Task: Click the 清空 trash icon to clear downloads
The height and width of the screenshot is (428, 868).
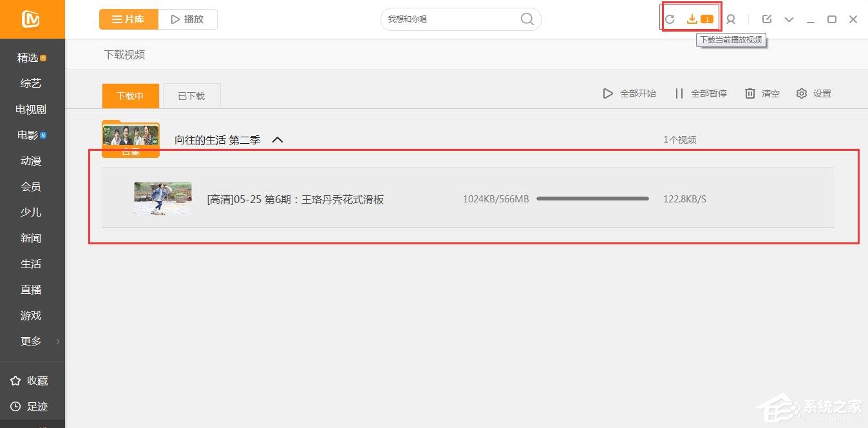Action: [762, 93]
